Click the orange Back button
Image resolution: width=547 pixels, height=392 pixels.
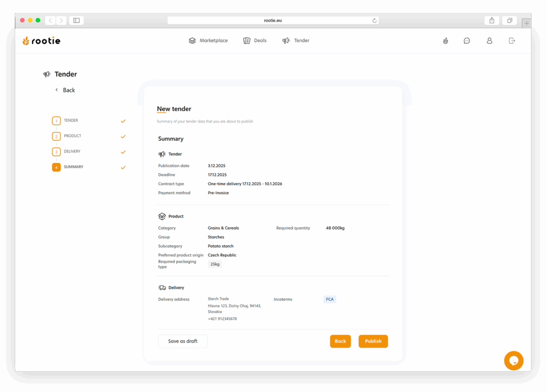(x=340, y=341)
